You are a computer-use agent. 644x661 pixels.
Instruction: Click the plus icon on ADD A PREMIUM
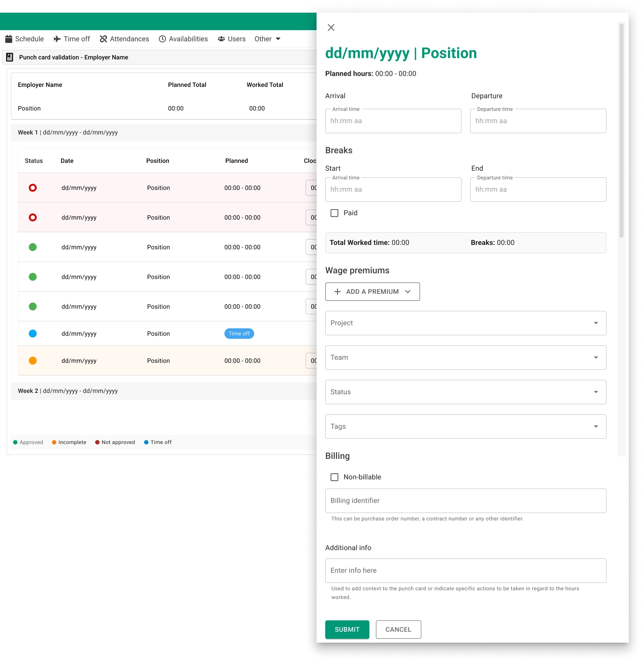tap(337, 291)
